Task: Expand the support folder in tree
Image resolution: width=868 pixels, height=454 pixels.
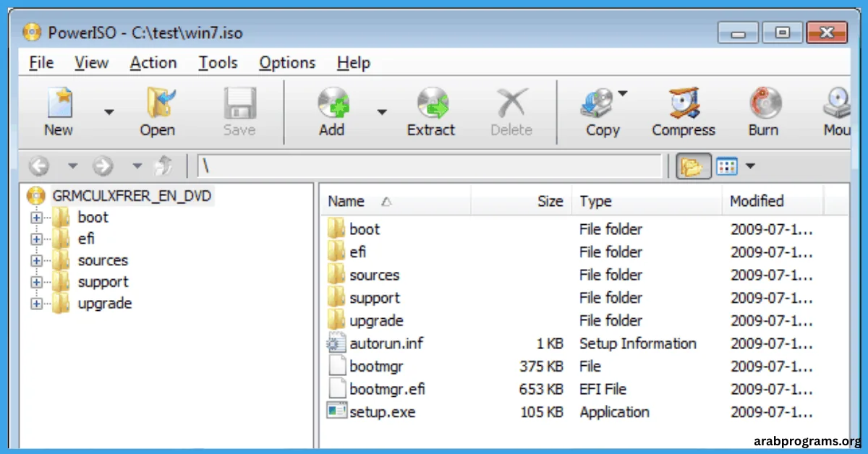Action: click(37, 282)
